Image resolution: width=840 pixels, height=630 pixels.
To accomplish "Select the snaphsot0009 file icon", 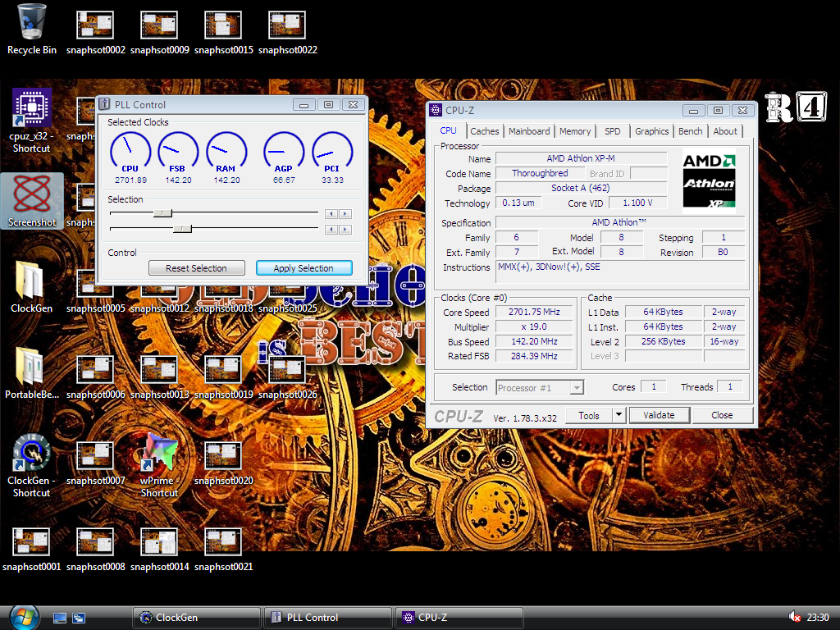I will click(x=159, y=32).
